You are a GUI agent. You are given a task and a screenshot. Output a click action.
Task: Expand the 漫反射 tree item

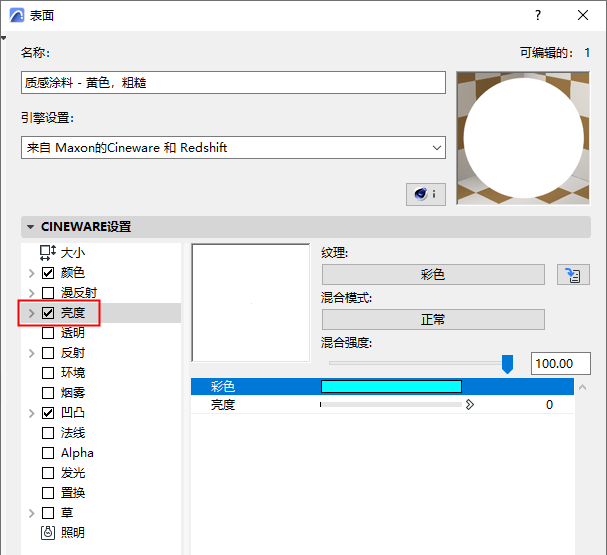32,293
